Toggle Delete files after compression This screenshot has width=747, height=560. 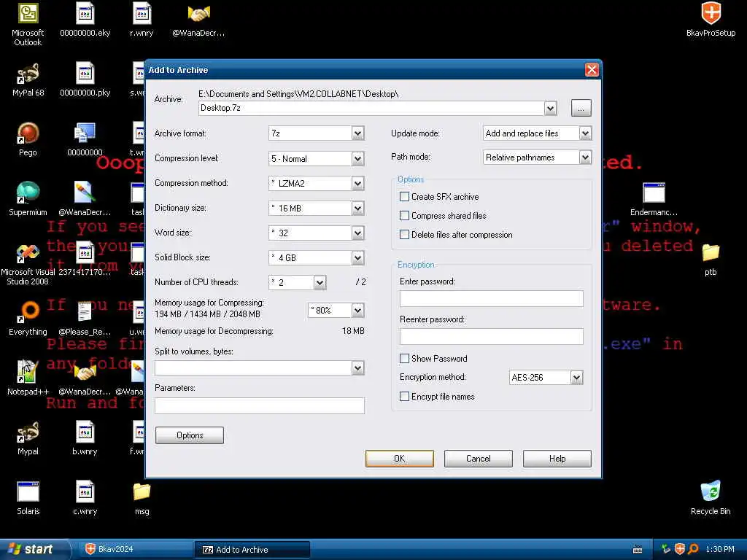pos(404,235)
